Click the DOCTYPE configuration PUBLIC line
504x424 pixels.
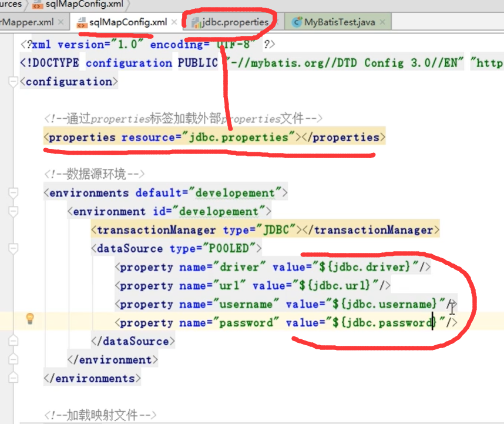point(261,63)
